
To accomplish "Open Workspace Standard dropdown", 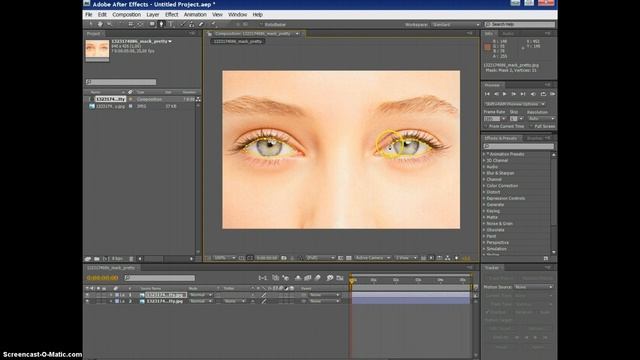I will (x=456, y=24).
